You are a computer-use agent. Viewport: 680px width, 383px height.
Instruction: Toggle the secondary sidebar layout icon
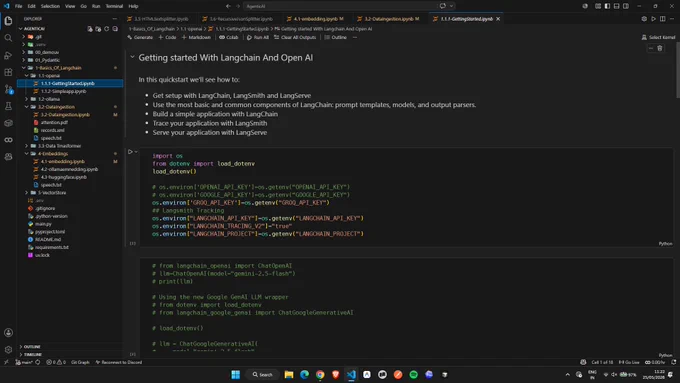pyautogui.click(x=626, y=6)
